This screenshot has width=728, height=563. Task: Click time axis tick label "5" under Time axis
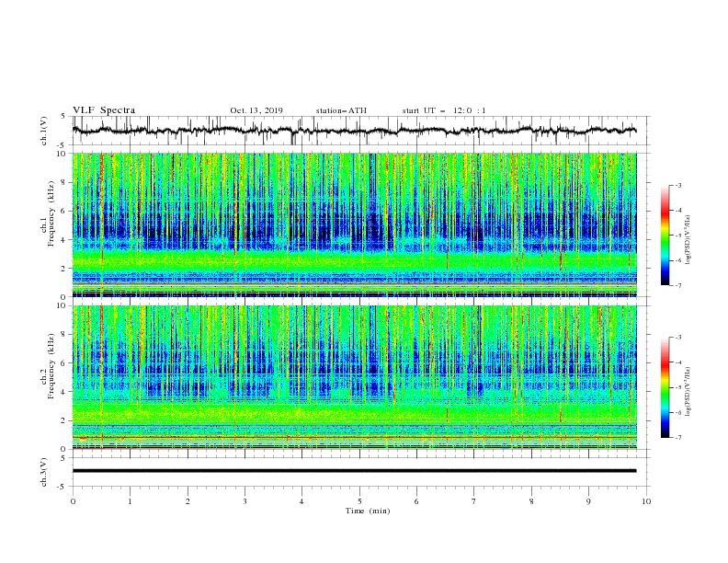coord(359,501)
